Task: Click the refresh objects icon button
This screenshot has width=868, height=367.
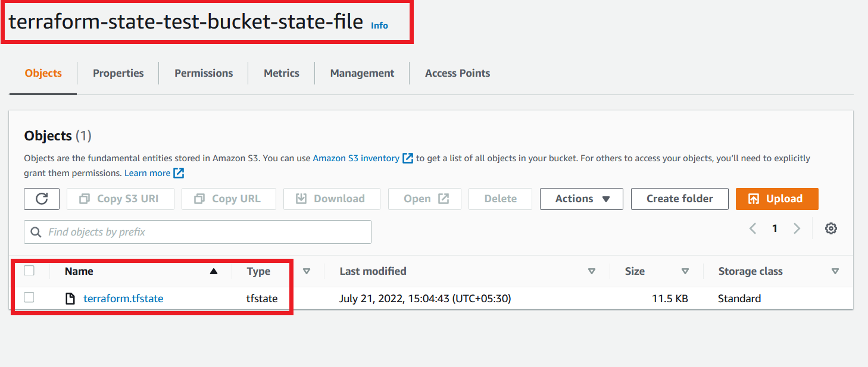Action: coord(42,199)
